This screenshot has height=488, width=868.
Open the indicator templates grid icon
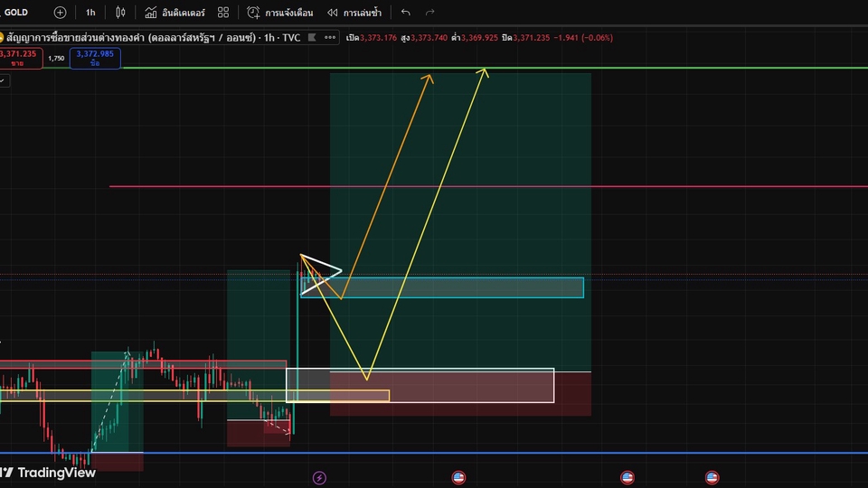[223, 13]
